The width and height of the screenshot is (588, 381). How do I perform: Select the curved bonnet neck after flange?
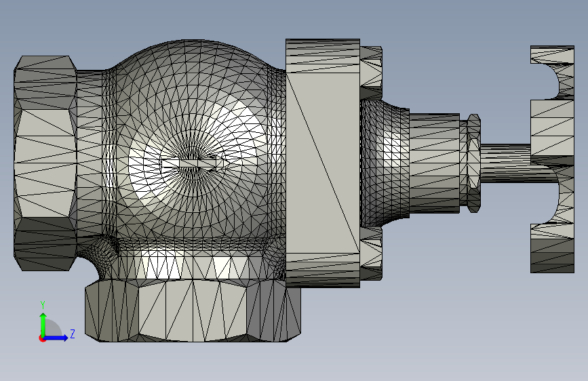[385, 163]
